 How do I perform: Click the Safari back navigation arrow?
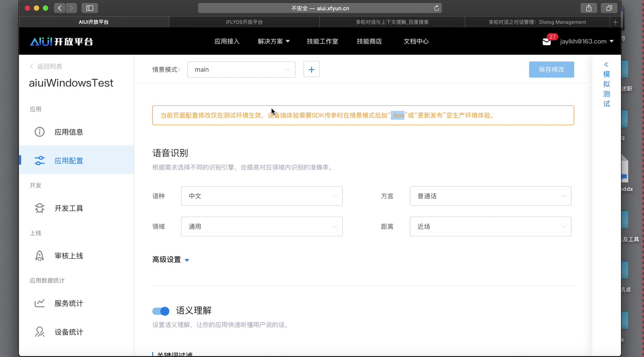pyautogui.click(x=60, y=8)
